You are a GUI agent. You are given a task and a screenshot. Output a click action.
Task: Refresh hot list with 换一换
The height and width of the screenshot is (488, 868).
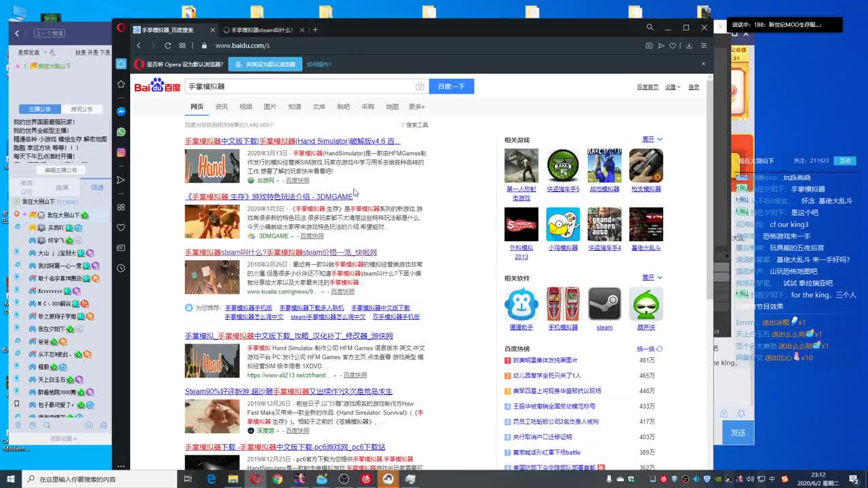[650, 348]
